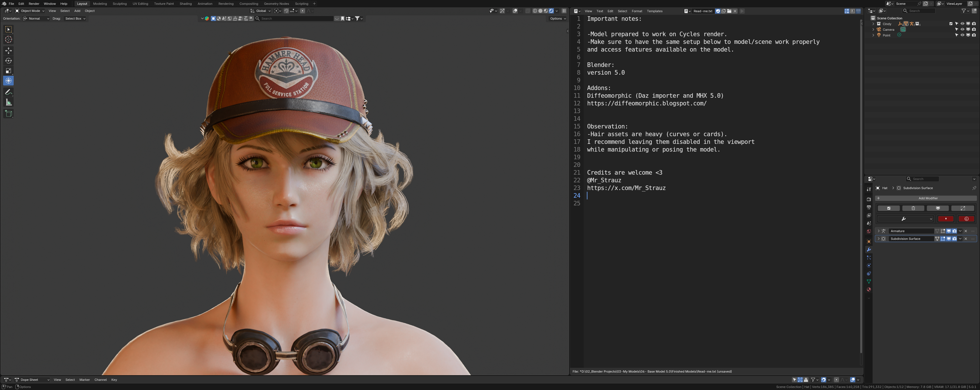Expand the Cindy collection tree
Image resolution: width=980 pixels, height=390 pixels.
point(873,24)
